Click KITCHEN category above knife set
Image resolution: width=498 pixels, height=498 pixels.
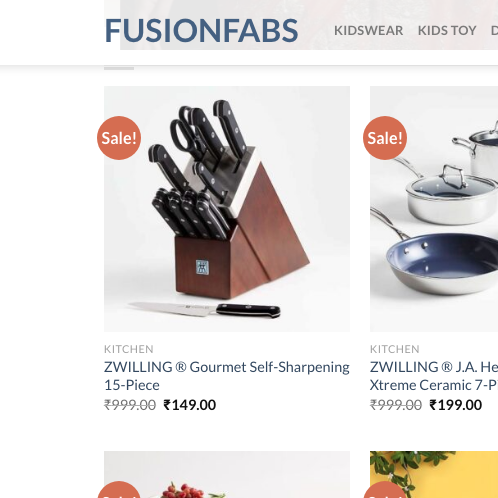[x=129, y=349]
